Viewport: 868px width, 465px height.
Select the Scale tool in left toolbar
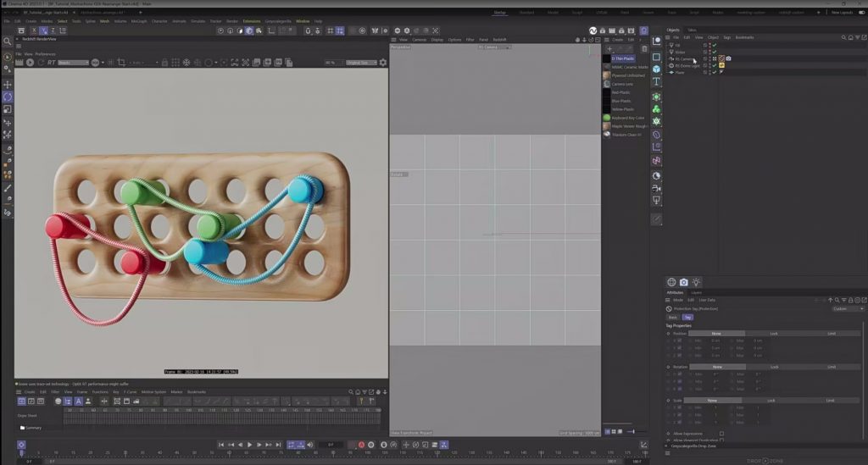pos(8,109)
